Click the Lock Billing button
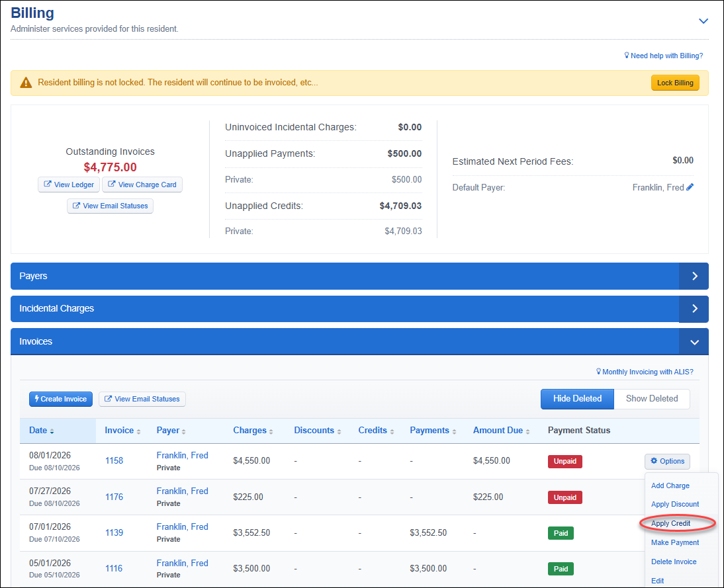This screenshot has height=588, width=724. 675,83
